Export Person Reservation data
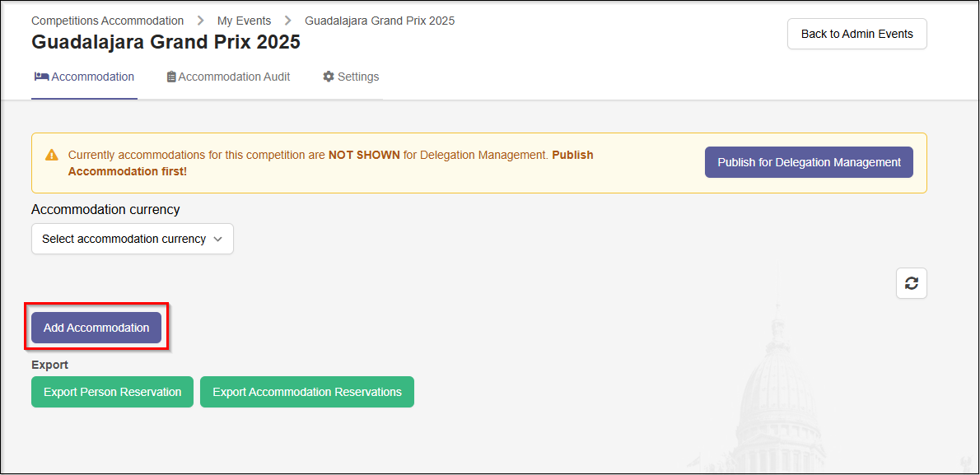This screenshot has width=980, height=475. click(x=112, y=392)
